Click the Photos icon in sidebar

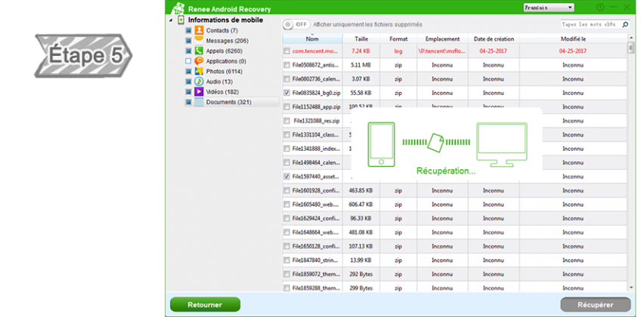[199, 72]
